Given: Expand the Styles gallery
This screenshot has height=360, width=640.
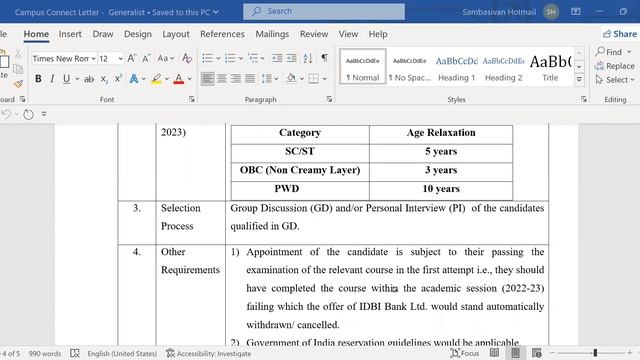Looking at the screenshot, I should pos(579,80).
